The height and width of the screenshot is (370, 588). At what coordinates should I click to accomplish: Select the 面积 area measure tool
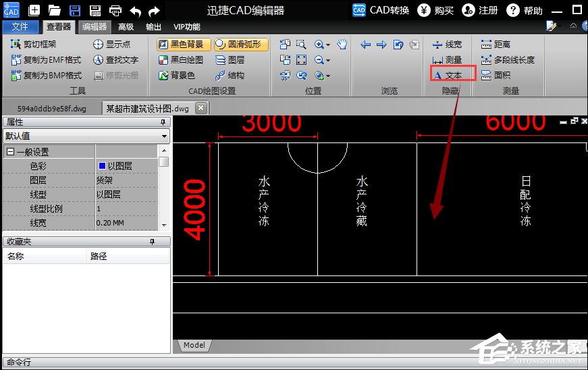click(496, 76)
